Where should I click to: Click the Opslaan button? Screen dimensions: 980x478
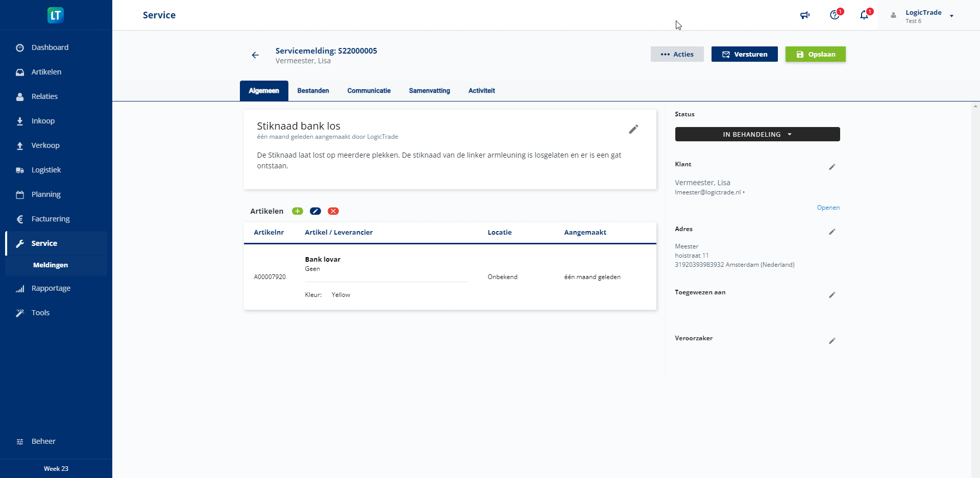(815, 54)
